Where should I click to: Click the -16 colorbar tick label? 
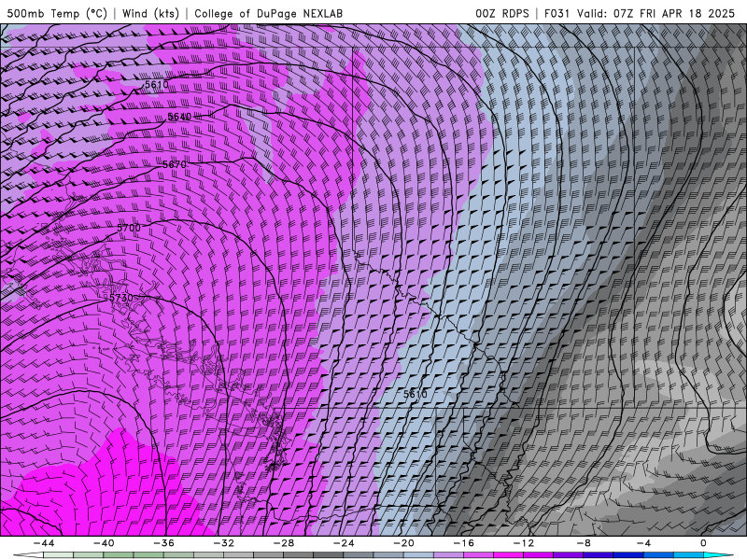click(463, 543)
